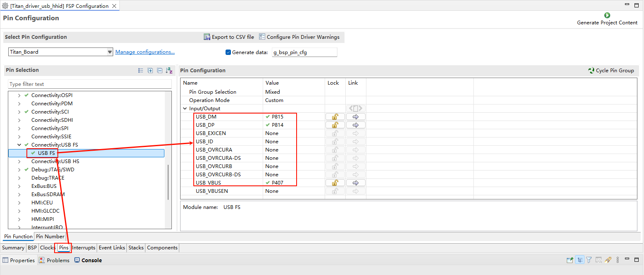Screen dimensions: 644x275
Task: Expand the Debug:JTAG/SWD tree node
Action: pyautogui.click(x=19, y=170)
